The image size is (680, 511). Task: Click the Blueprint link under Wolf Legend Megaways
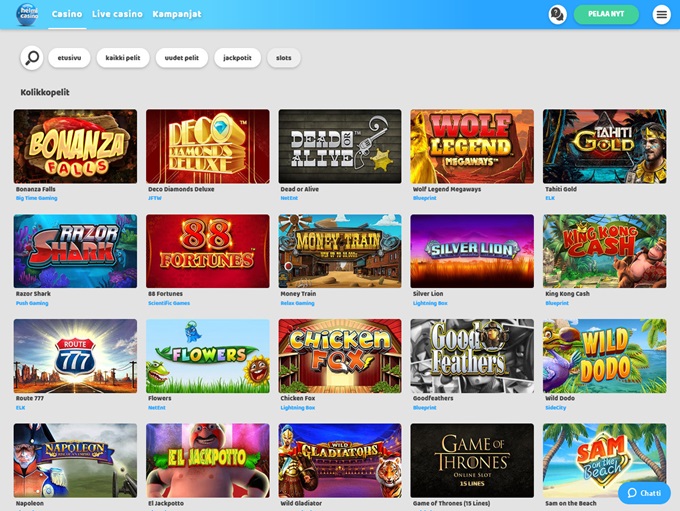coord(422,198)
